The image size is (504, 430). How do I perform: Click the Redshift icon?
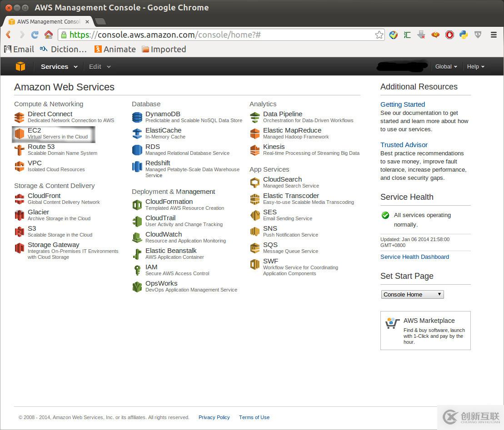[x=137, y=166]
